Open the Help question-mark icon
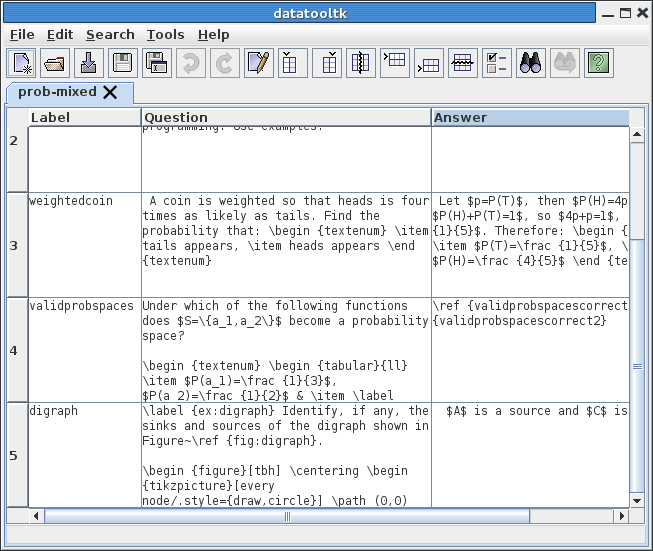653x551 pixels. click(598, 63)
